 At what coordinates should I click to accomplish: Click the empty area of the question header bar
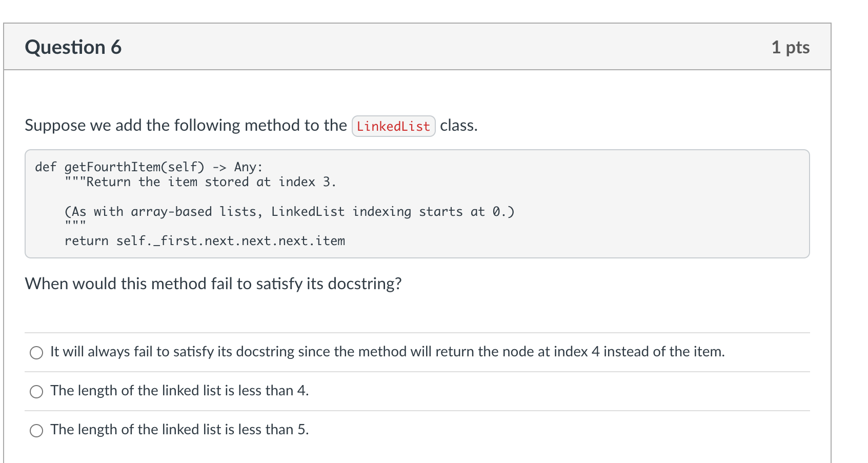pyautogui.click(x=436, y=47)
